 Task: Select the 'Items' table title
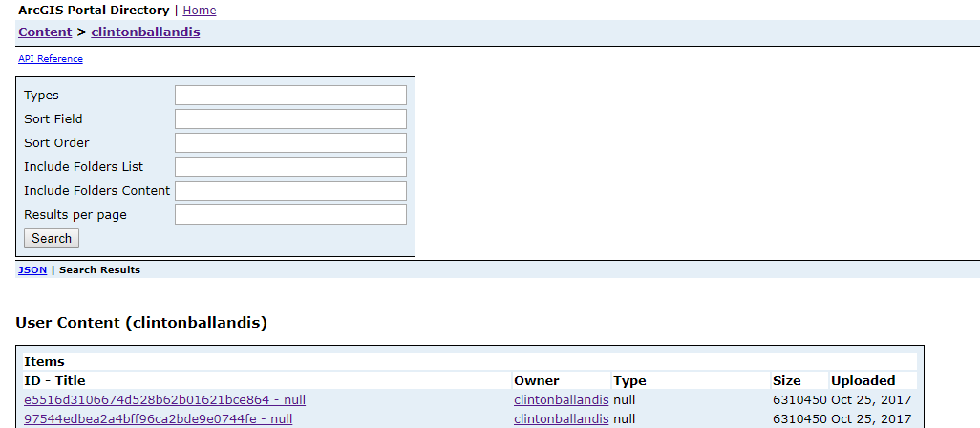point(44,362)
